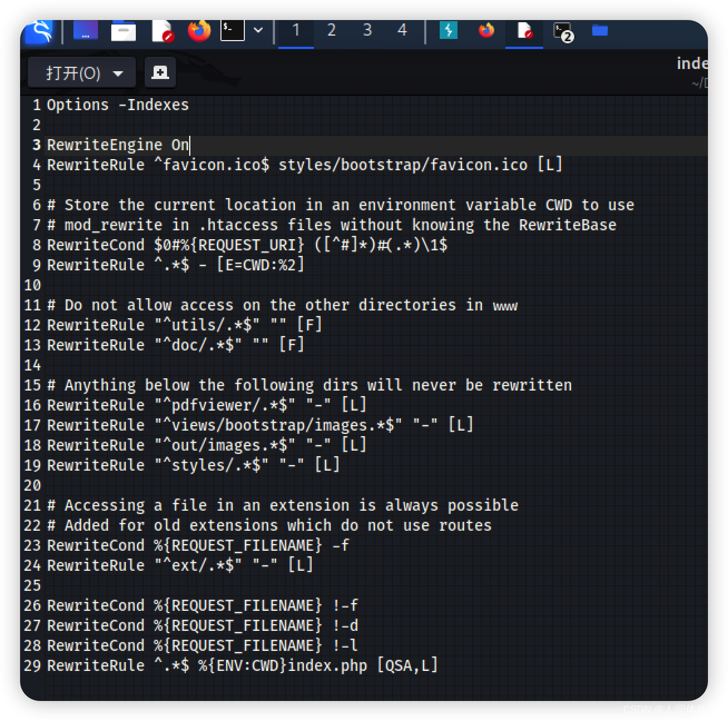Image resolution: width=728 pixels, height=721 pixels.
Task: Launch Firefox from the panel launcher
Action: pyautogui.click(x=199, y=31)
